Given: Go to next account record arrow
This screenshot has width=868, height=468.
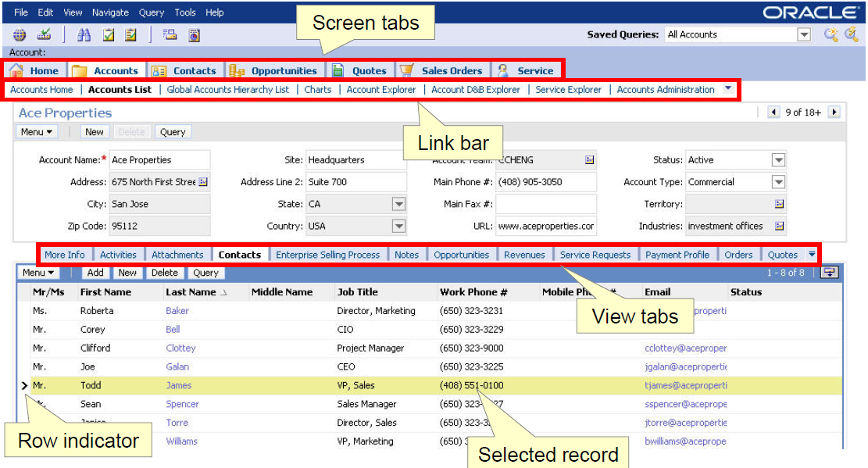Looking at the screenshot, I should point(834,113).
